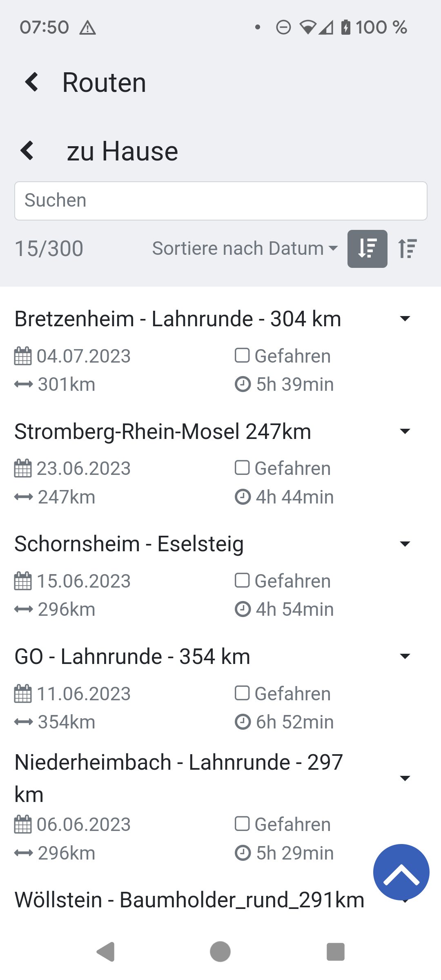Tick Gefahren checkbox for Schornsheim - Eselsteig
441x980 pixels.
coord(242,580)
